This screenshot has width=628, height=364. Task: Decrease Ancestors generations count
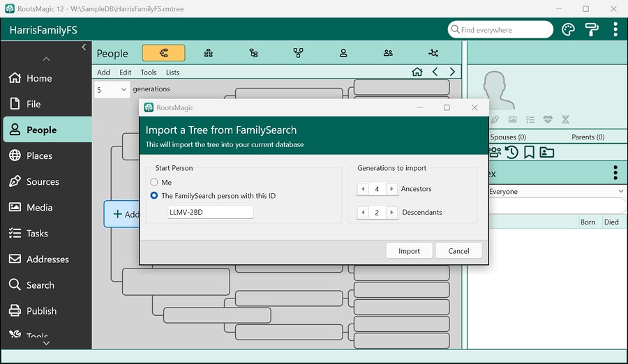tap(363, 188)
